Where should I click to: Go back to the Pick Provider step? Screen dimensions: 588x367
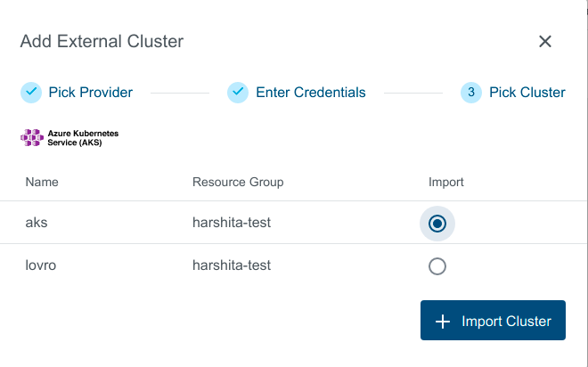tap(90, 92)
